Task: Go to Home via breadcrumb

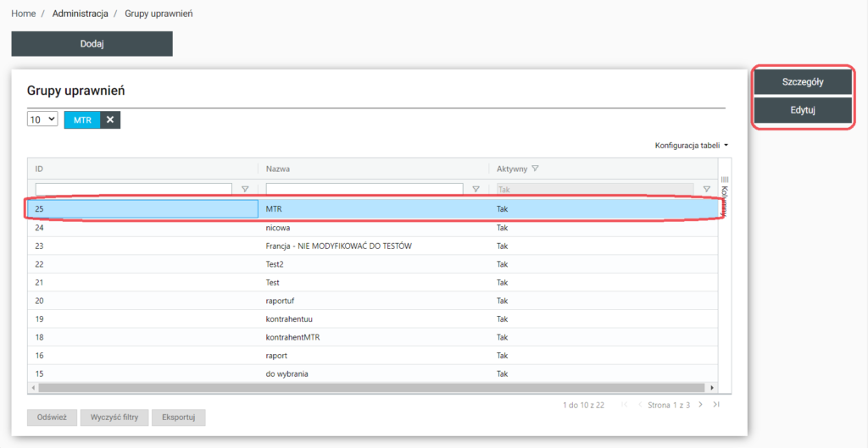Action: pyautogui.click(x=23, y=14)
